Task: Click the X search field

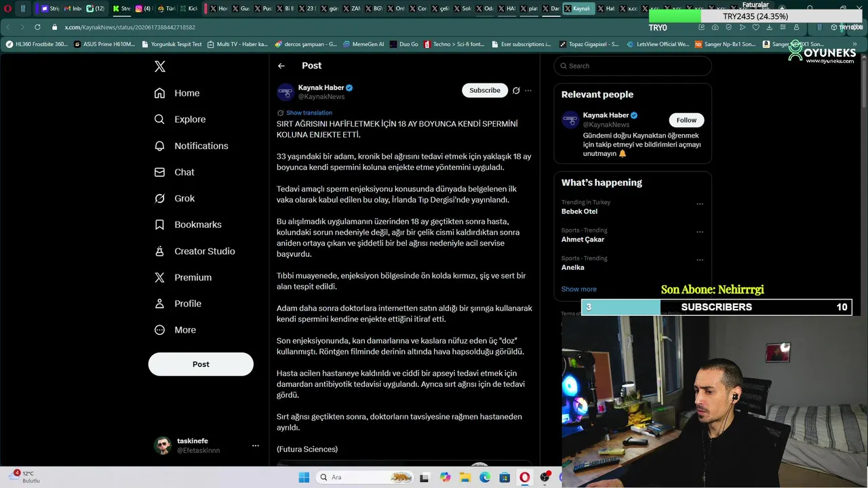Action: (x=633, y=66)
